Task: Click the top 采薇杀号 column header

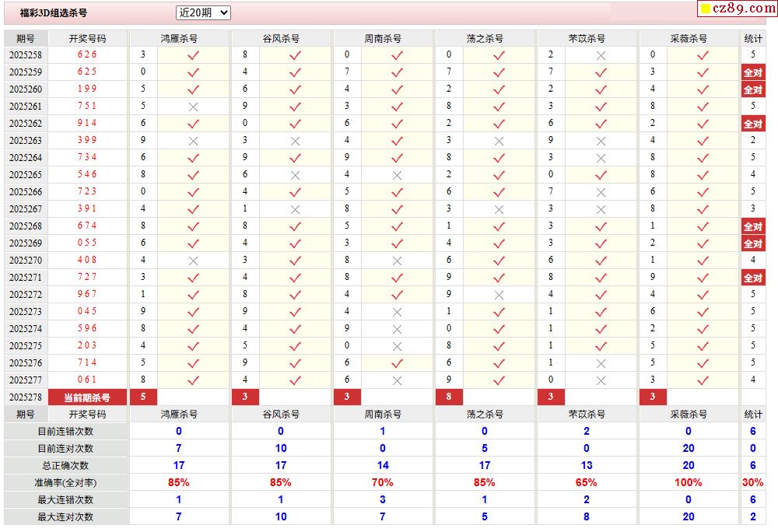Action: 689,38
